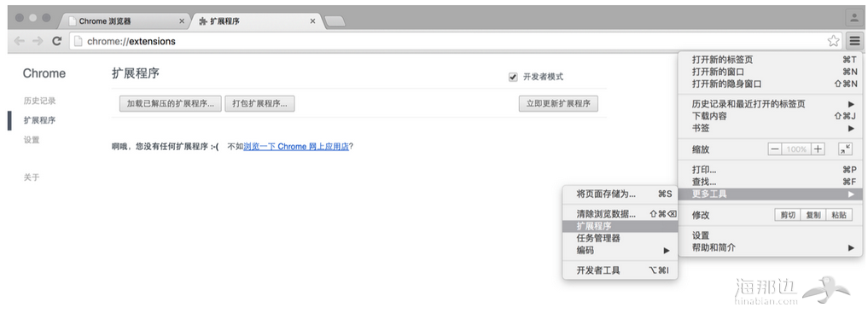Expand the 编码 submenu
Viewport: 868px width, 319px height.
coord(620,251)
